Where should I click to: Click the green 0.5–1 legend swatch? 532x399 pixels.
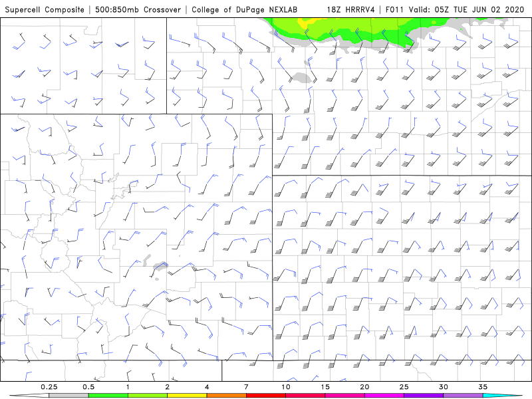click(x=108, y=396)
